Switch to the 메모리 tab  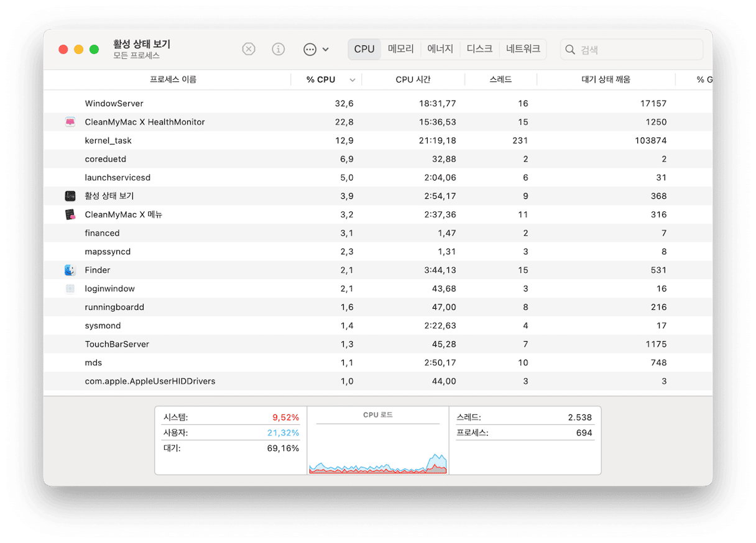point(401,49)
